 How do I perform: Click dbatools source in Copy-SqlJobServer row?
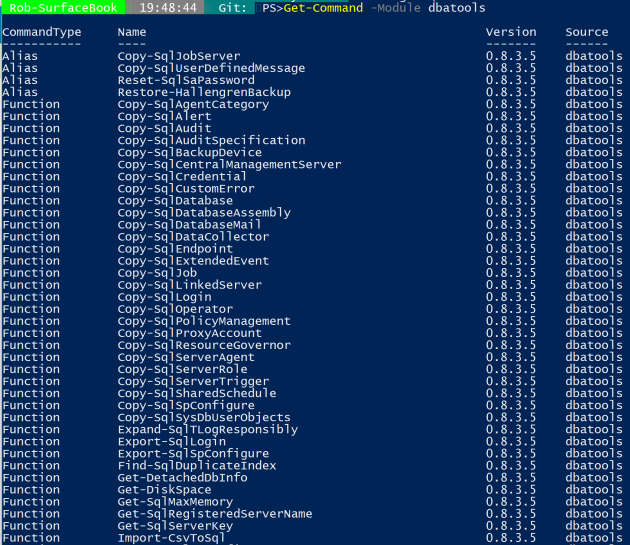click(594, 56)
